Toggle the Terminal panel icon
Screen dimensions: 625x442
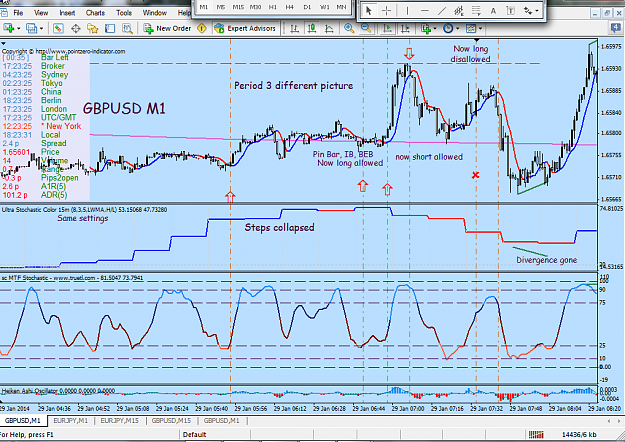click(110, 28)
